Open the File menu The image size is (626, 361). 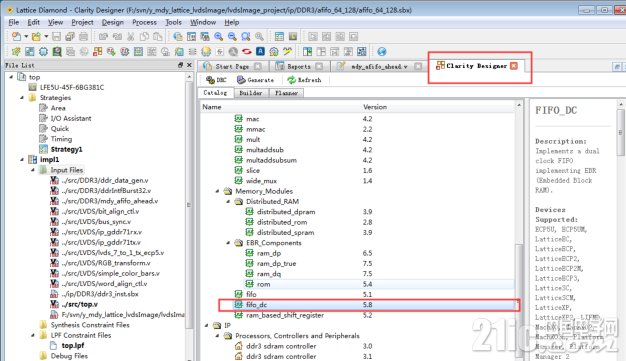[x=14, y=22]
